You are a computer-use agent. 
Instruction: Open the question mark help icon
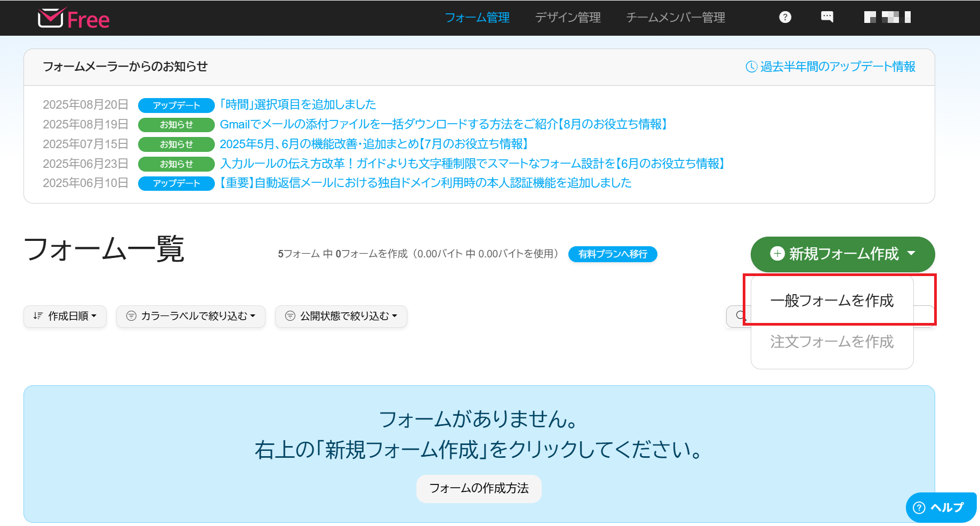point(785,17)
